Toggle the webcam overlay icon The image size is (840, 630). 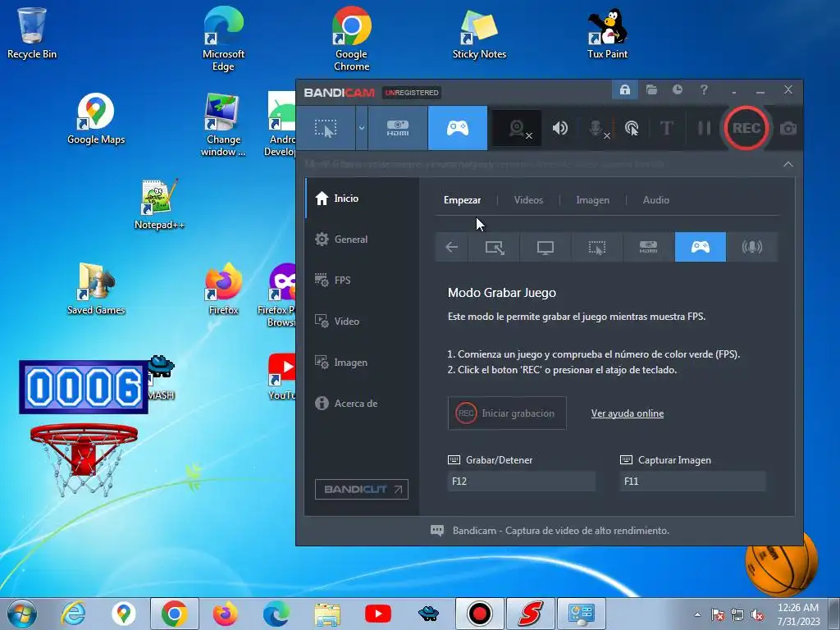tap(518, 128)
